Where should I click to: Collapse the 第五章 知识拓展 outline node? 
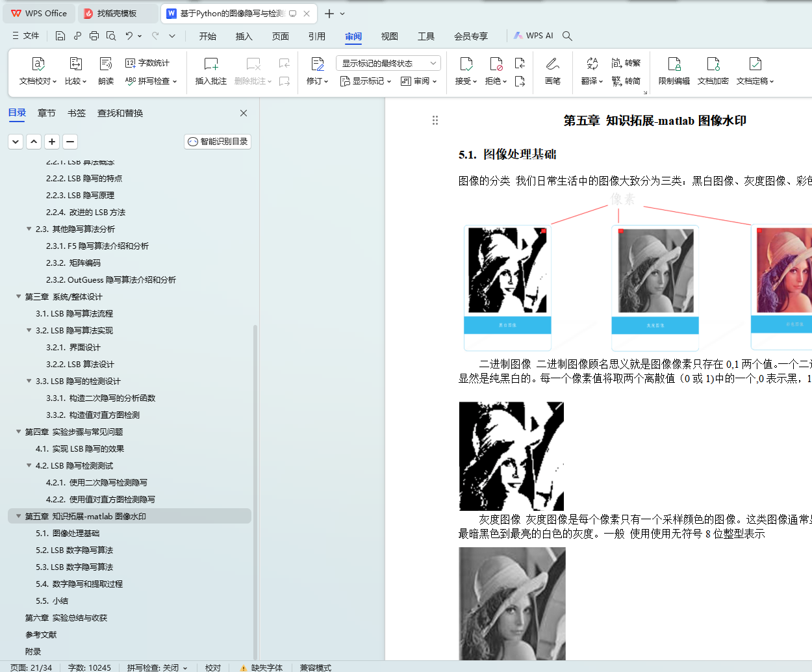(x=18, y=516)
